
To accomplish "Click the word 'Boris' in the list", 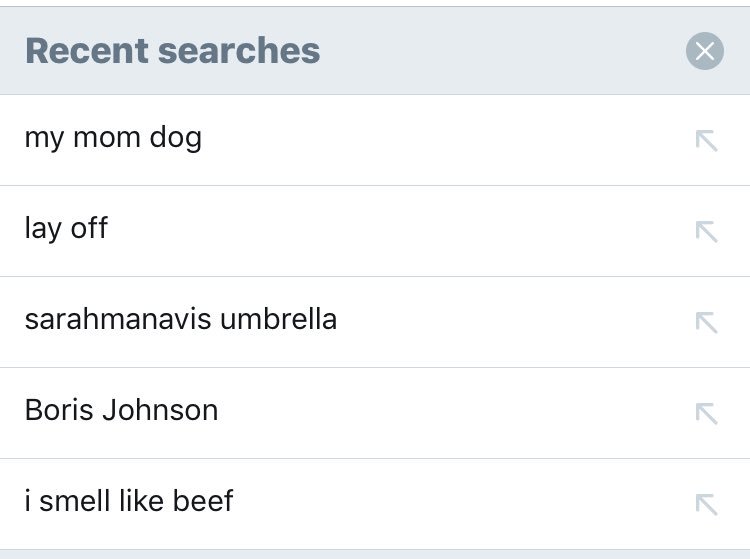I will point(57,411).
